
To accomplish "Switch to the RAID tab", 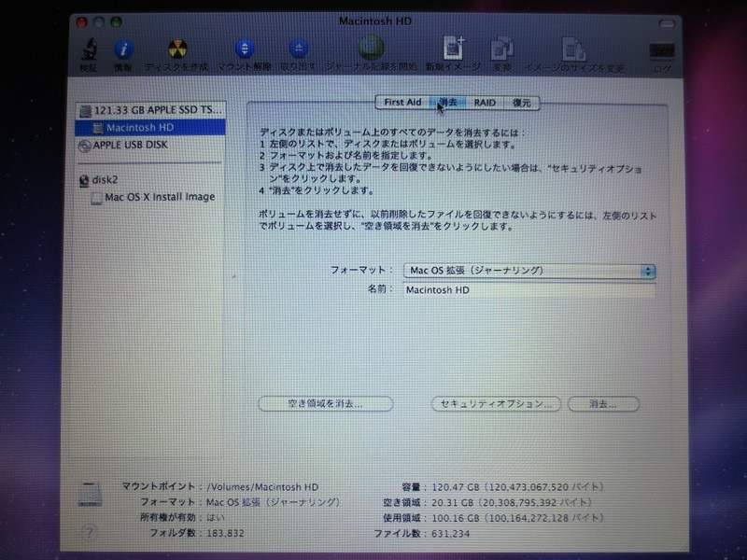I will [485, 103].
